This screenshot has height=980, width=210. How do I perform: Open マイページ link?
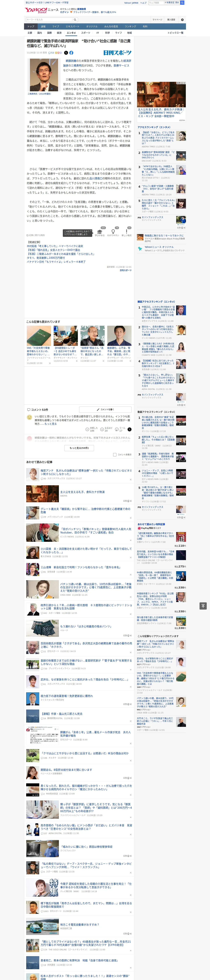(157, 19)
